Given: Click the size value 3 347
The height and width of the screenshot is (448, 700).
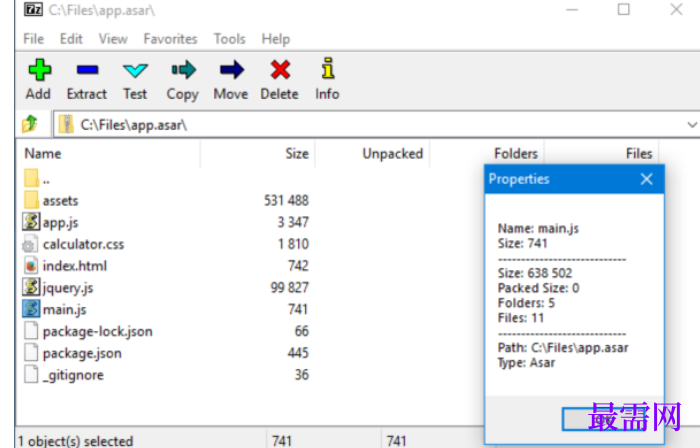Looking at the screenshot, I should click(293, 222).
